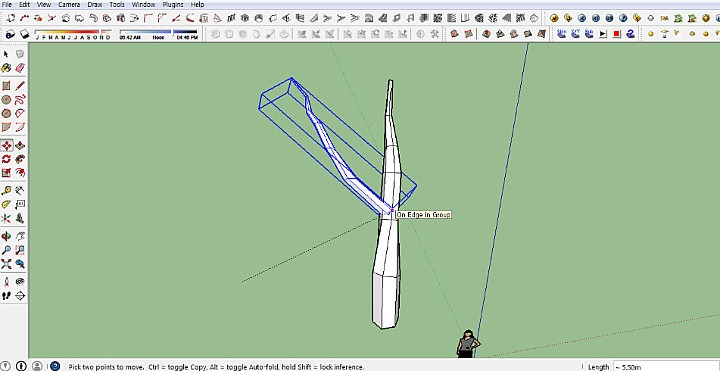The width and height of the screenshot is (720, 371).
Task: Click the user sign-in status icon
Action: [x=37, y=366]
